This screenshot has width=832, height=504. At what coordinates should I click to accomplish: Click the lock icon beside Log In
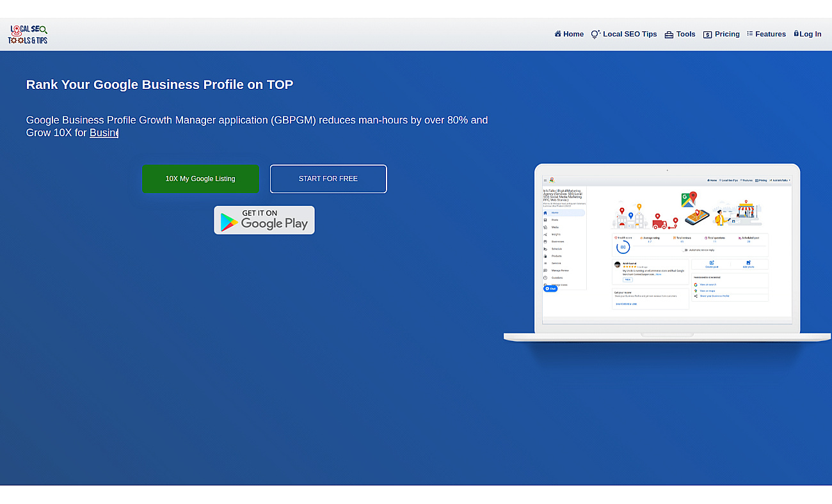(796, 33)
